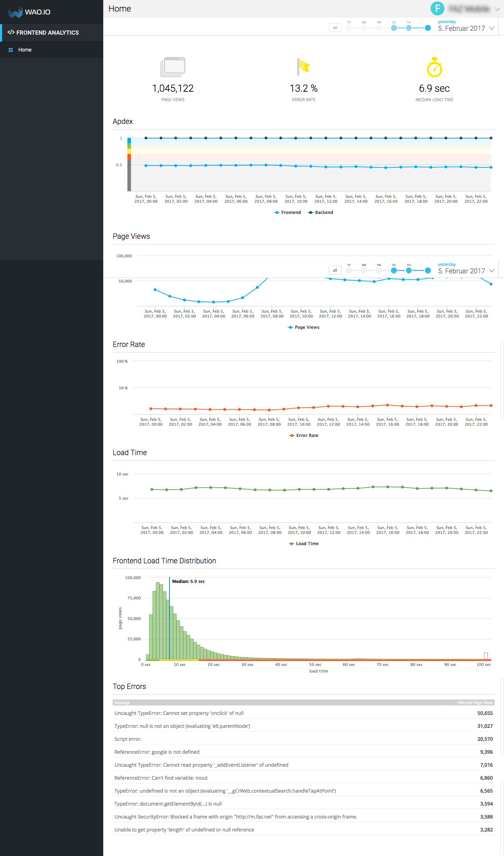Toggle the Error Rate legend entry
Screen dimensions: 504x856
303,436
